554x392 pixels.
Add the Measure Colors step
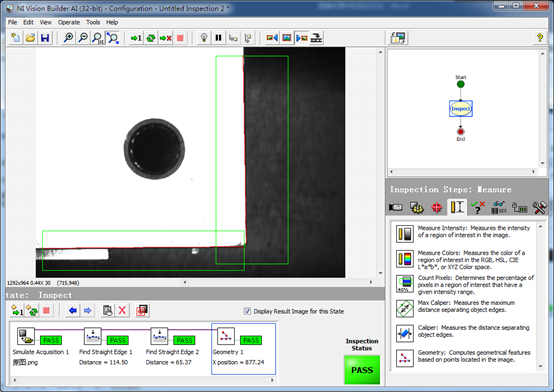(x=464, y=259)
